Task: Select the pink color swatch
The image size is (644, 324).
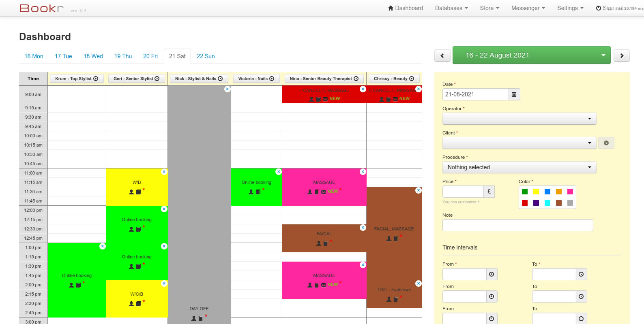Action: pyautogui.click(x=570, y=192)
